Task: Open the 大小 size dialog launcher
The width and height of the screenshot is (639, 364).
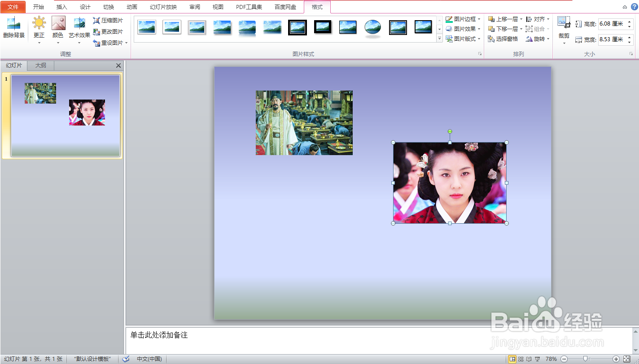Action: [x=631, y=54]
